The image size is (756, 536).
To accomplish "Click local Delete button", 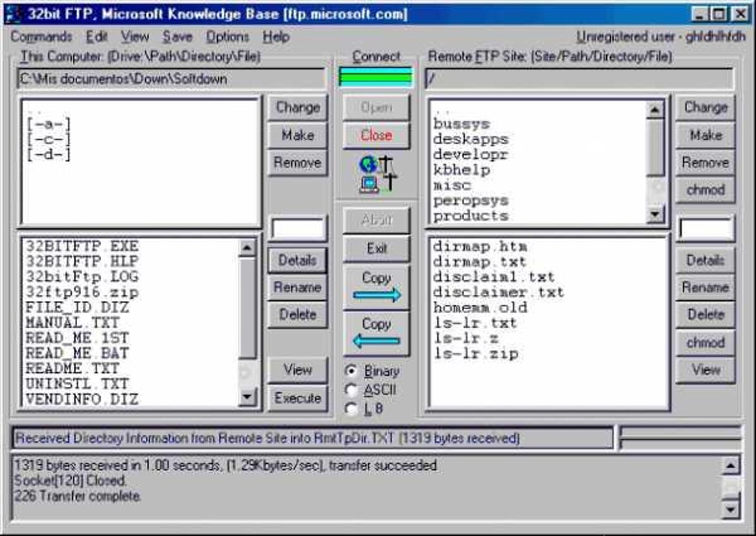I will 297,314.
